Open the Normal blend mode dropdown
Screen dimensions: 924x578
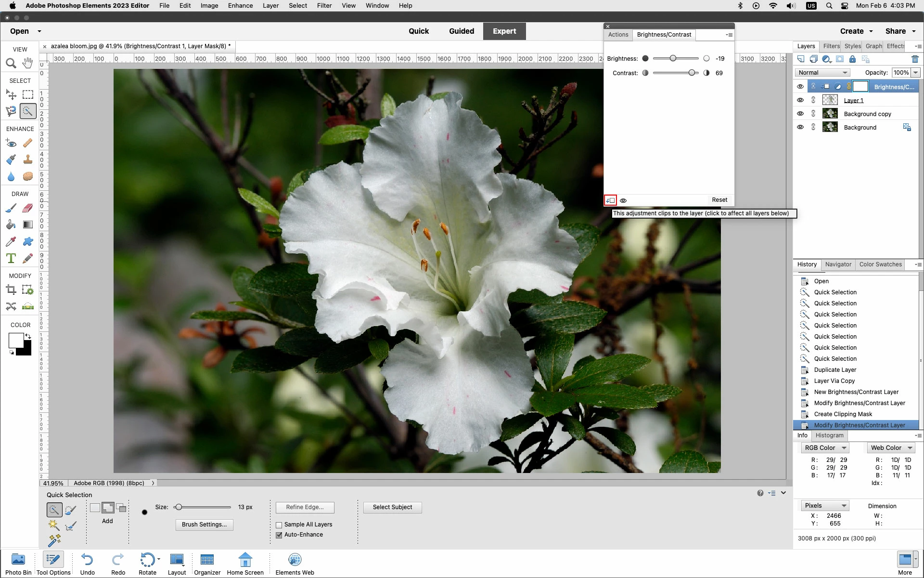click(x=822, y=73)
